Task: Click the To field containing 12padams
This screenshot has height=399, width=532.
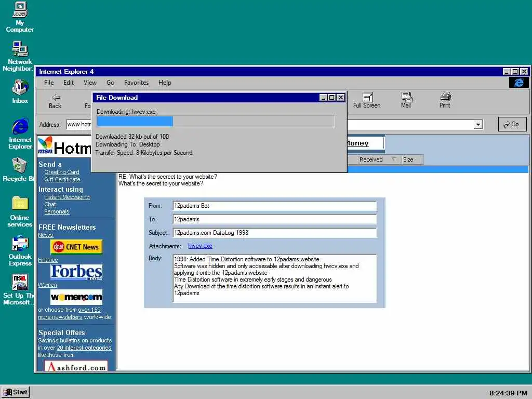Action: tap(275, 219)
